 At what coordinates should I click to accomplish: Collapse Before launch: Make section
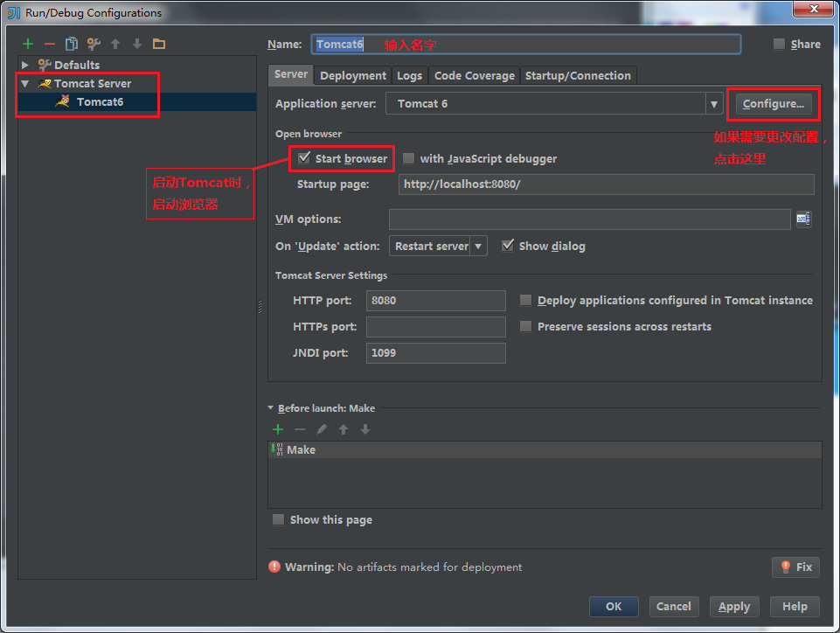click(x=271, y=408)
